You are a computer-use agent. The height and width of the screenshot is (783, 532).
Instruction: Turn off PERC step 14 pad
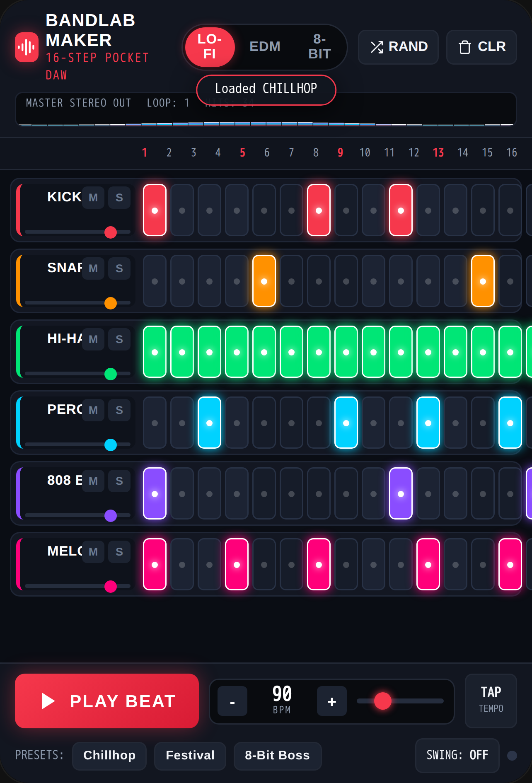click(510, 423)
